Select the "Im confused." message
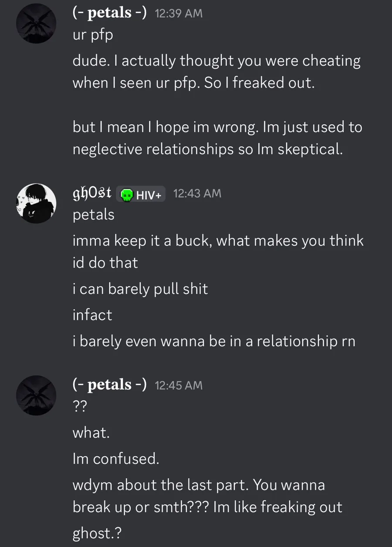 116,459
